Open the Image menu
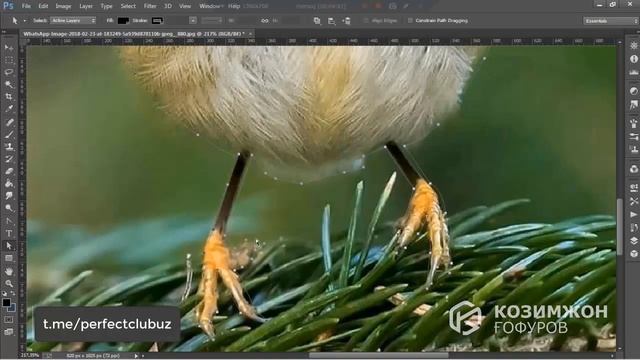The width and height of the screenshot is (640, 360). click(x=63, y=6)
